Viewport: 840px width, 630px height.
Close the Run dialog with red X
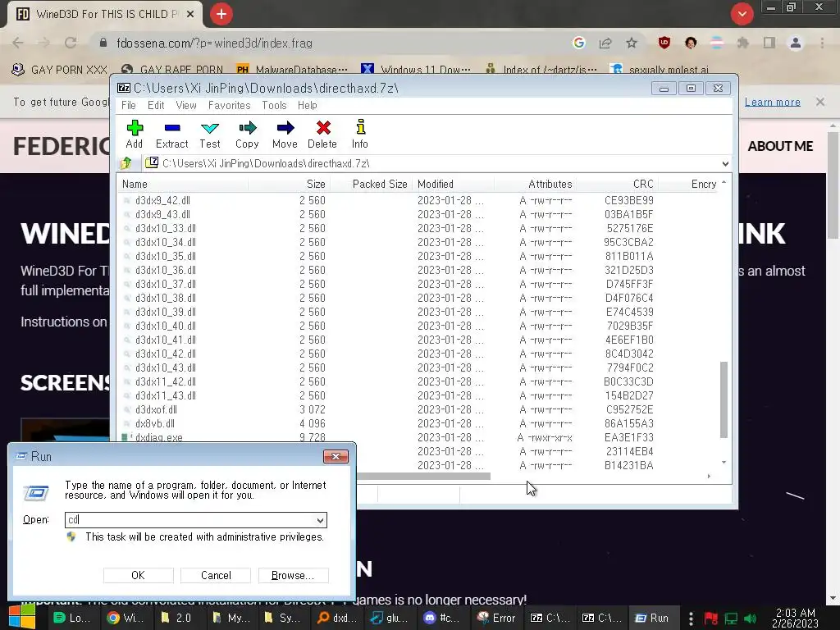click(336, 456)
